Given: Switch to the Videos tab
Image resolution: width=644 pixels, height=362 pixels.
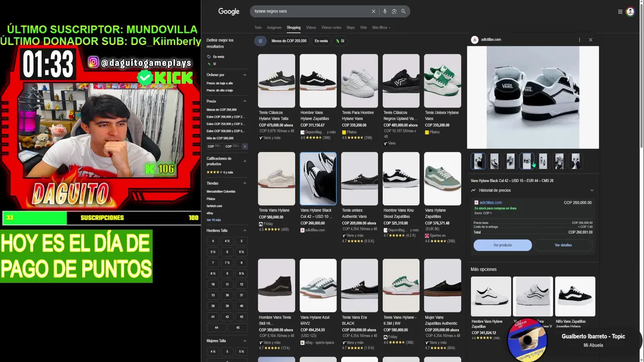Looking at the screenshot, I should point(311,28).
